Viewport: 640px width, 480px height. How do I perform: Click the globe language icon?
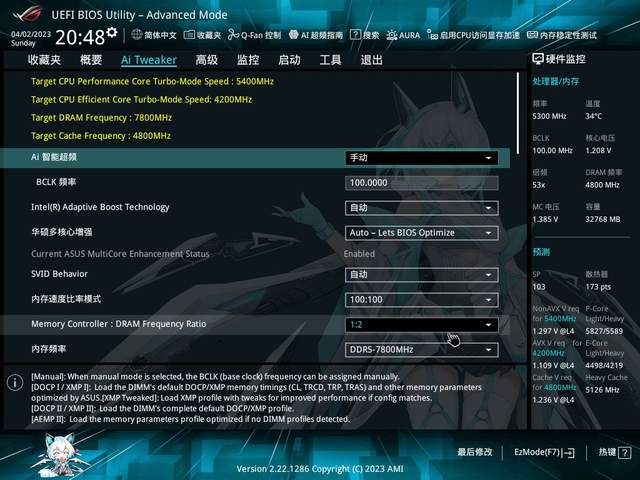tap(137, 35)
